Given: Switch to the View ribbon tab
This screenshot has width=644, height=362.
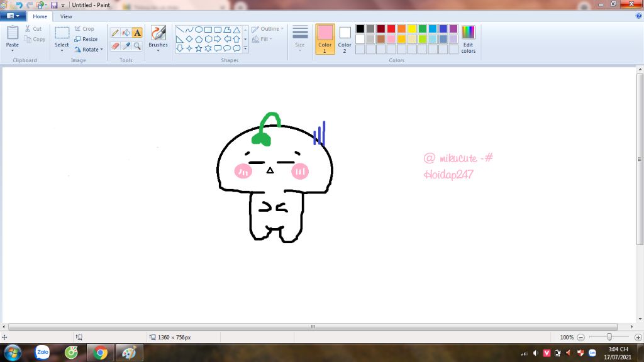Looking at the screenshot, I should point(66,16).
